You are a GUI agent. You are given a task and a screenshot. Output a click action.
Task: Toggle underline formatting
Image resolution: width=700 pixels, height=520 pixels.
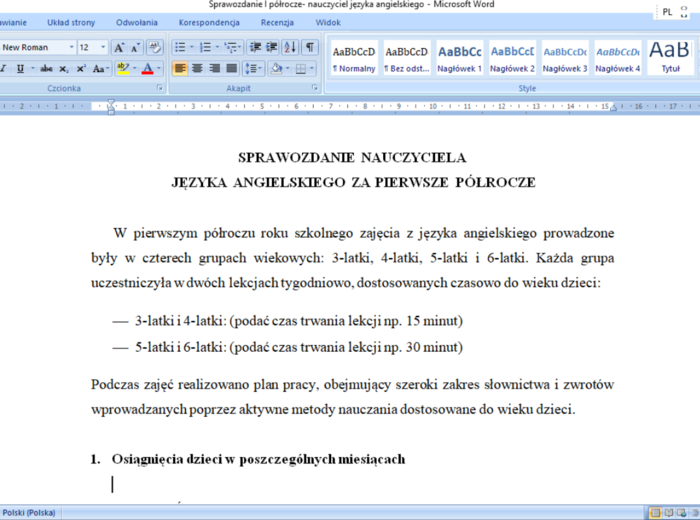(20, 69)
